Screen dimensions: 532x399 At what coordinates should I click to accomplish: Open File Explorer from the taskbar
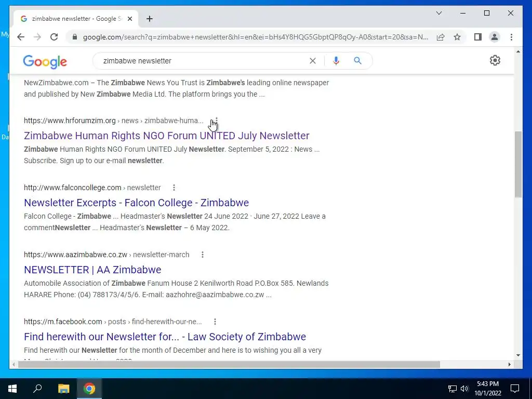coord(63,389)
